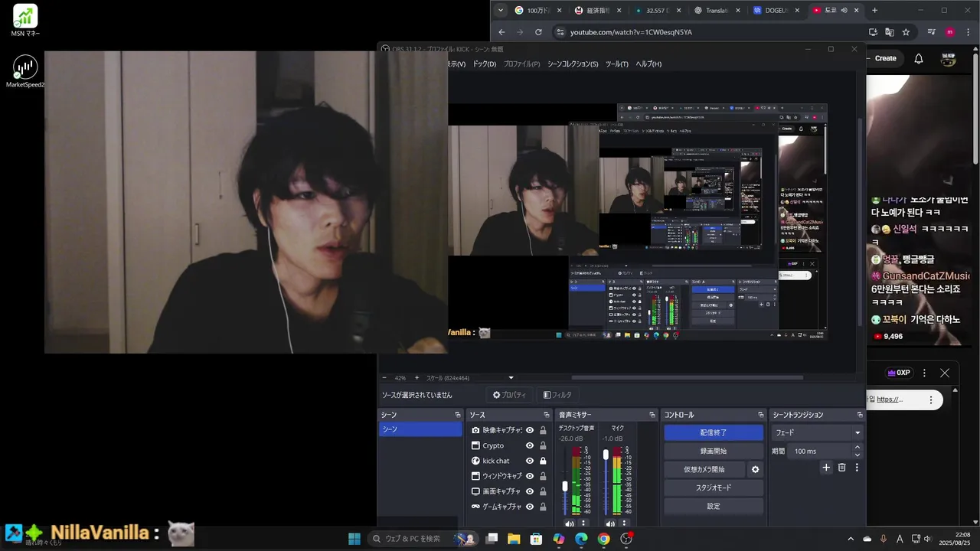Image resolution: width=980 pixels, height=551 pixels.
Task: Click YouTube notifications bell
Action: [x=919, y=58]
